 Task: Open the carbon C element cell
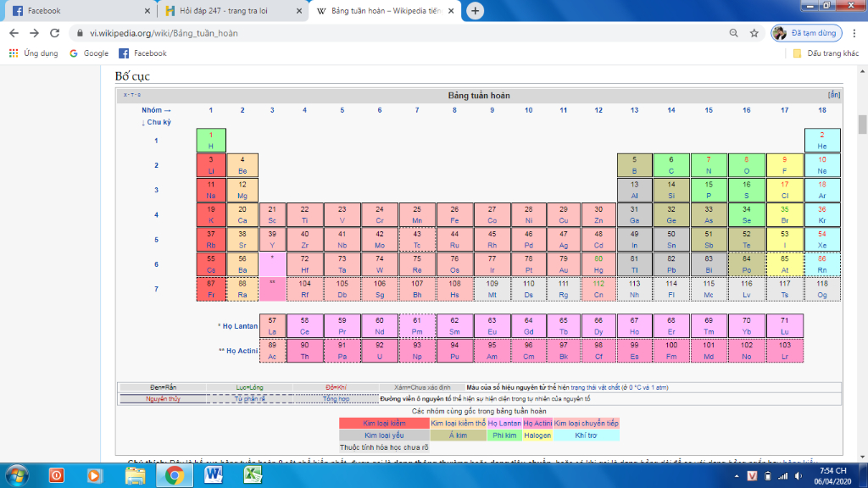[x=671, y=165]
